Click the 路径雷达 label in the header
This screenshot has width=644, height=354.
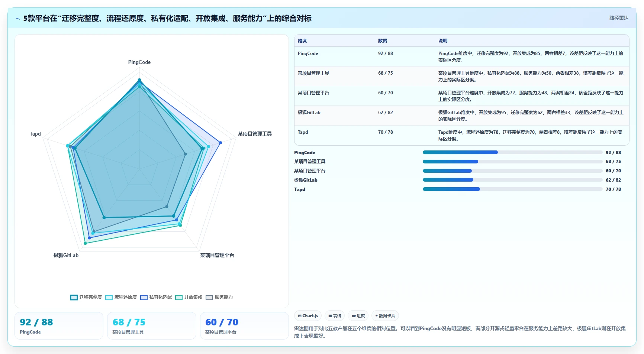coord(619,18)
